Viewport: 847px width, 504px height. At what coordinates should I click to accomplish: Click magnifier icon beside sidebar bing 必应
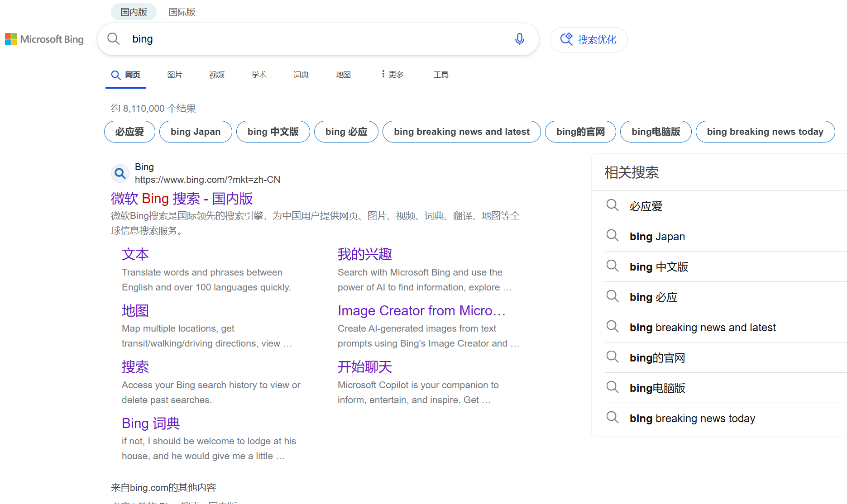[613, 296]
